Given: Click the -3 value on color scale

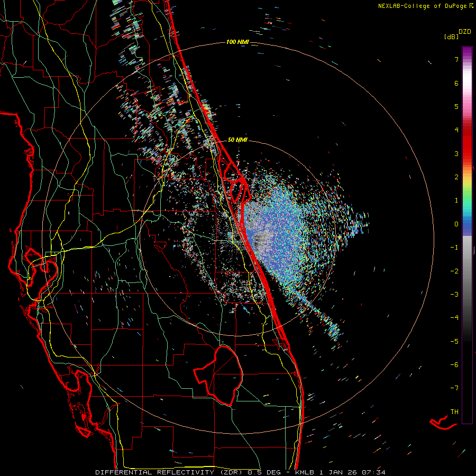Looking at the screenshot, I should (454, 295).
